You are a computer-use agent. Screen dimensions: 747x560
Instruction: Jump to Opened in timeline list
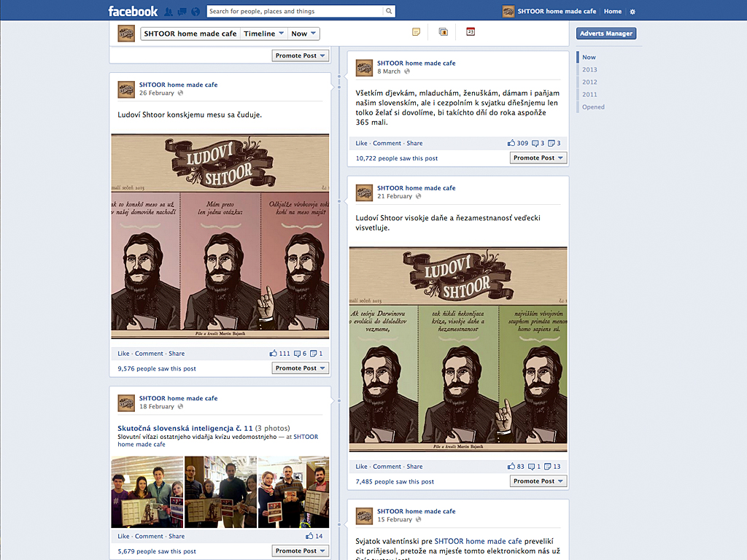(593, 106)
